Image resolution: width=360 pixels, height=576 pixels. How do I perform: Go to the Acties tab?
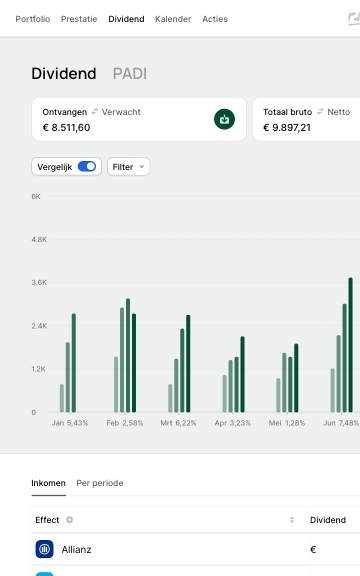(x=215, y=19)
